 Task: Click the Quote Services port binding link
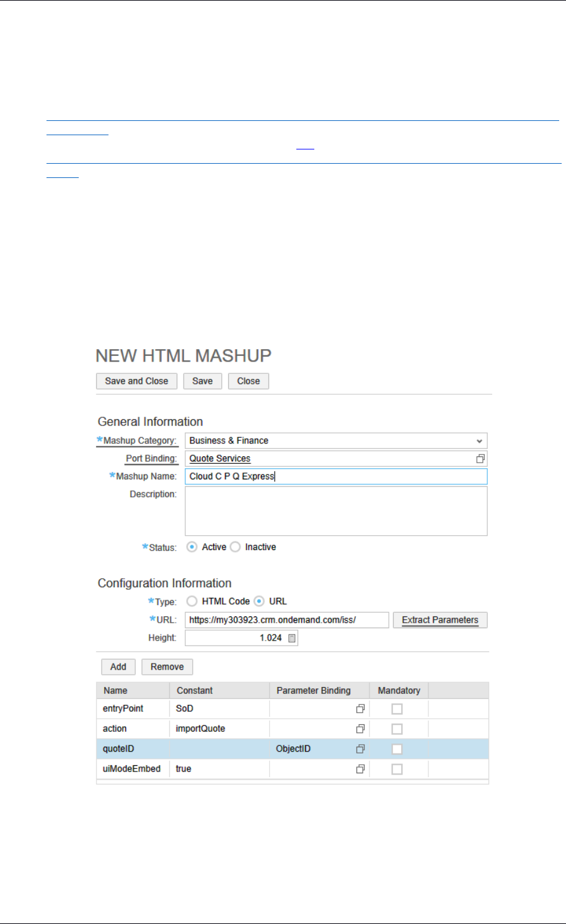(219, 458)
